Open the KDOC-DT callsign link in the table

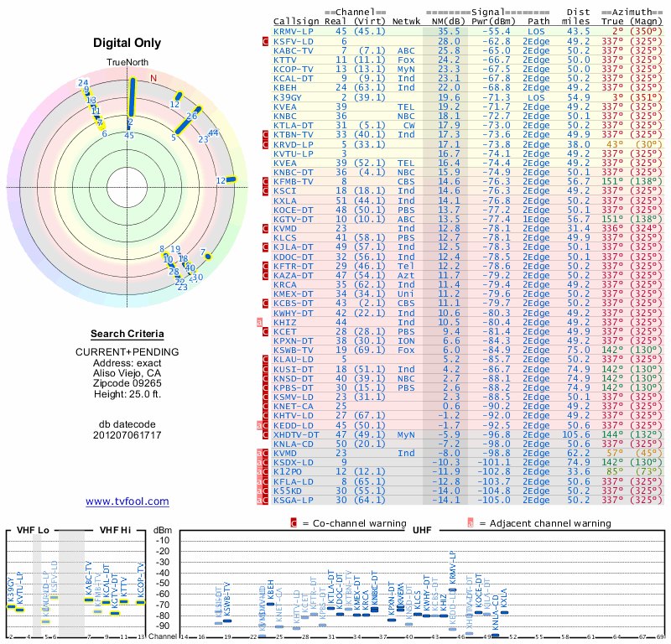[293, 257]
